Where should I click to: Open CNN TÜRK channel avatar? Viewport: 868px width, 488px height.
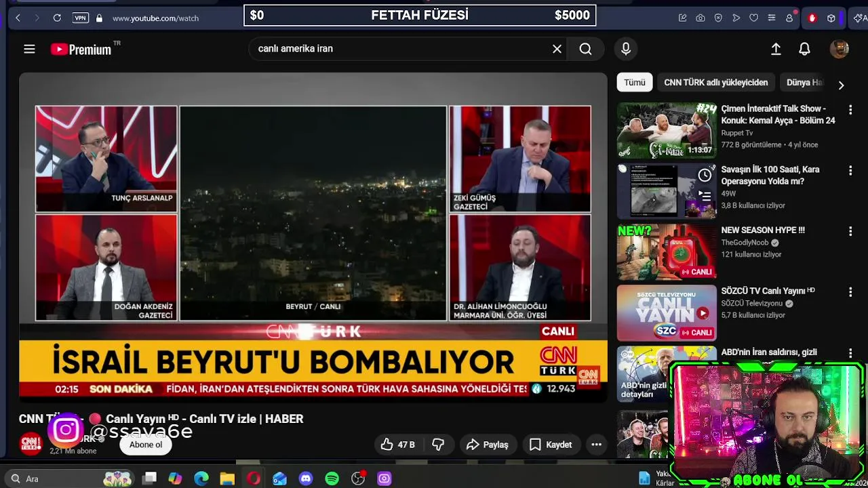pos(31,444)
